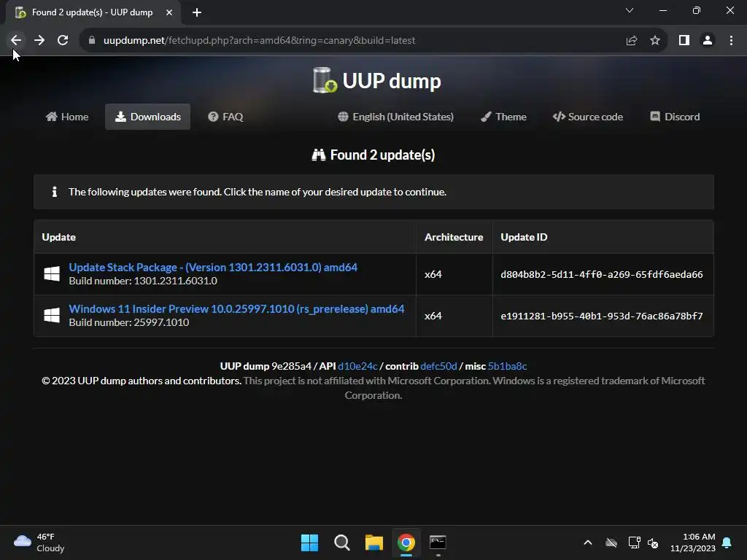Screen dimensions: 747x560
Task: Select update ID e1911281-b955-40b1-953d-76ac86a78bf7
Action: click(x=602, y=316)
